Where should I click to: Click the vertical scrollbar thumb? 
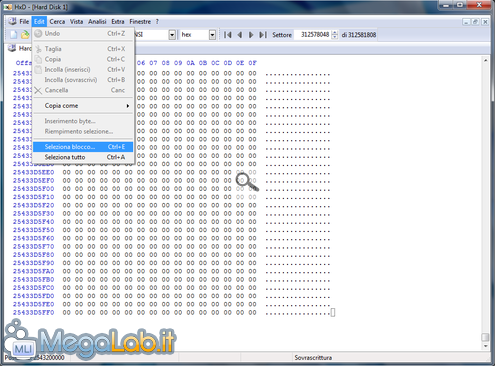pos(486,337)
